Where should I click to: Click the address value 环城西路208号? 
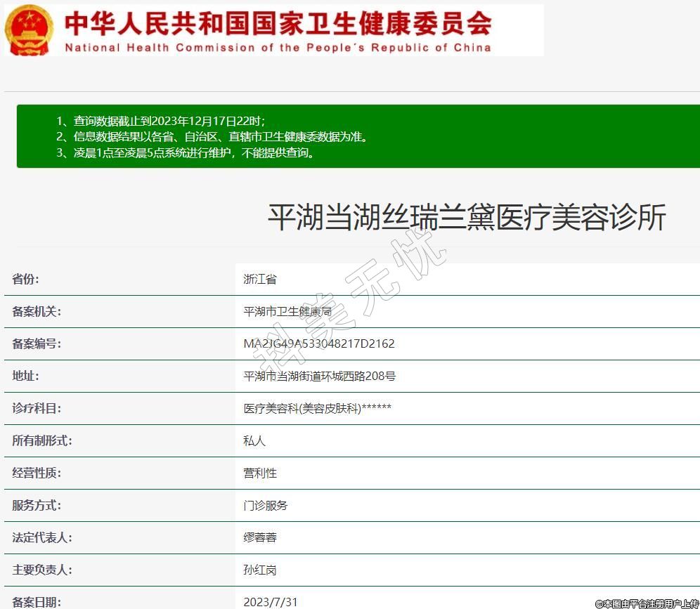(320, 376)
